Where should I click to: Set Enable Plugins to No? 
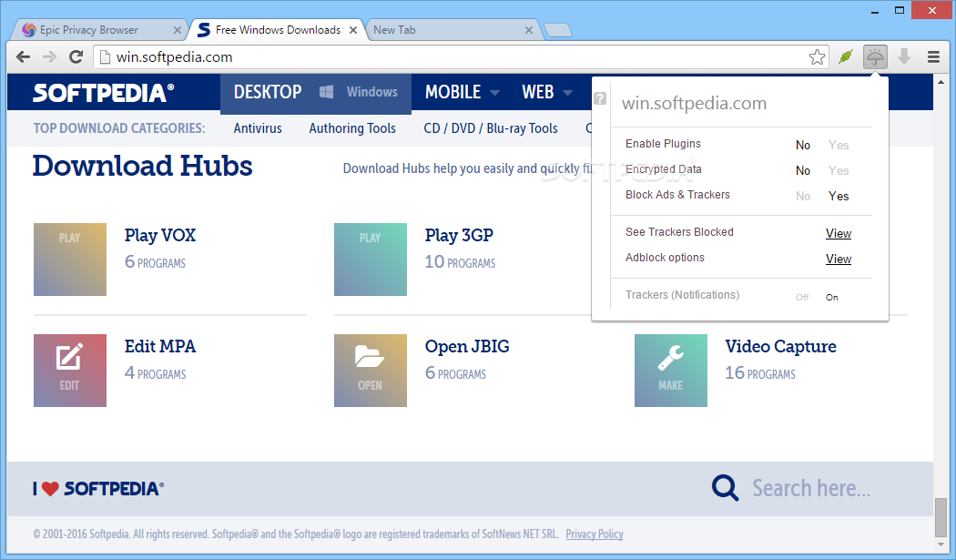pos(802,145)
